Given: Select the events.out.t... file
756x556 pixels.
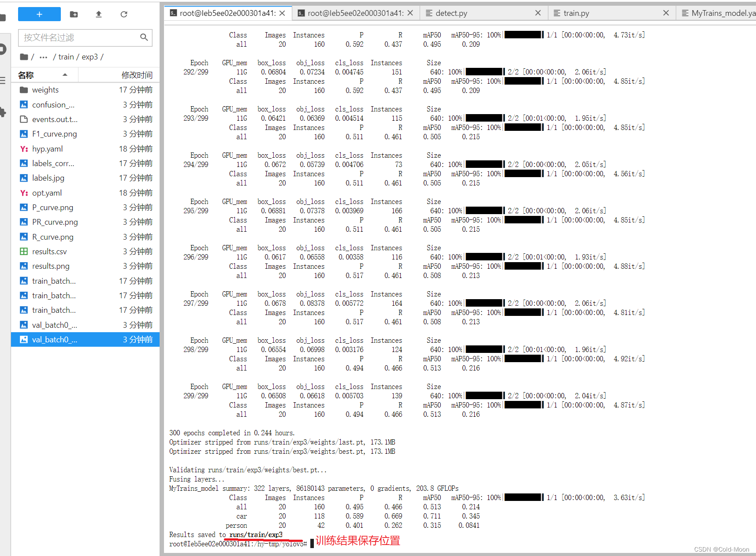Looking at the screenshot, I should click(85, 119).
